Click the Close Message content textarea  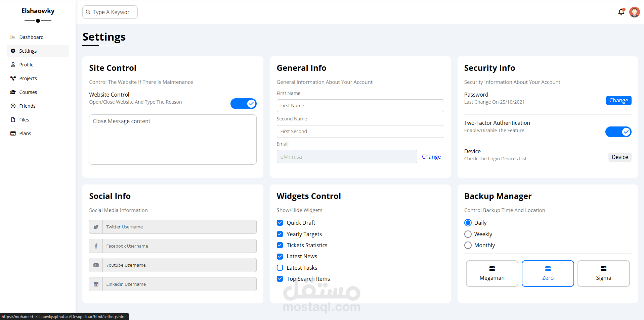173,140
